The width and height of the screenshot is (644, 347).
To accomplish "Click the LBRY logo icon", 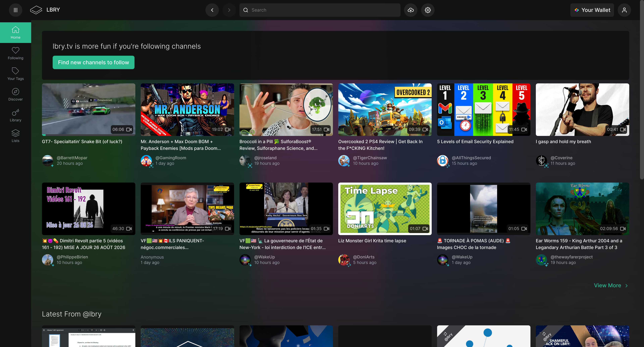I will point(36,10).
